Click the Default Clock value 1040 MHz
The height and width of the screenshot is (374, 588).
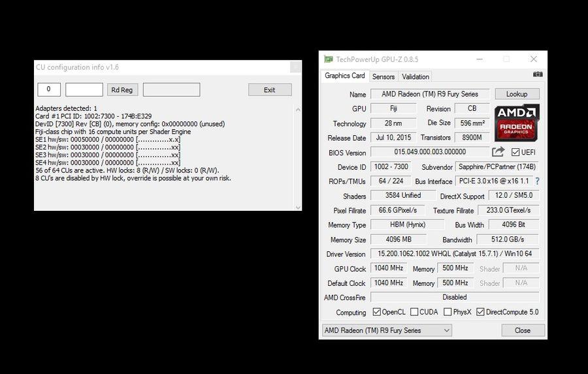pyautogui.click(x=389, y=283)
